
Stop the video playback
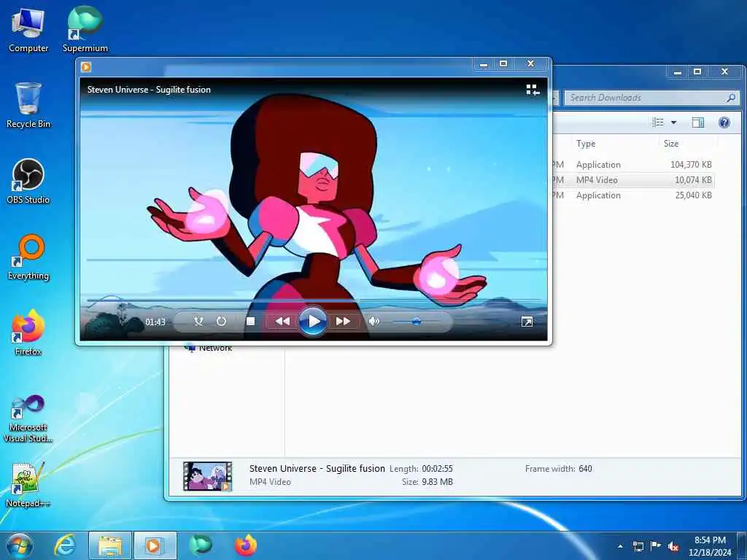(x=250, y=322)
